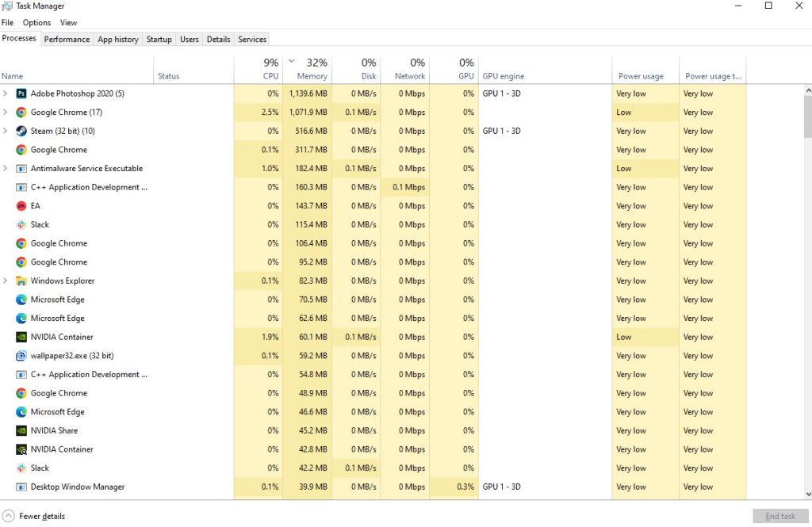Click the 1,139.6 MB memory cell

tap(308, 94)
